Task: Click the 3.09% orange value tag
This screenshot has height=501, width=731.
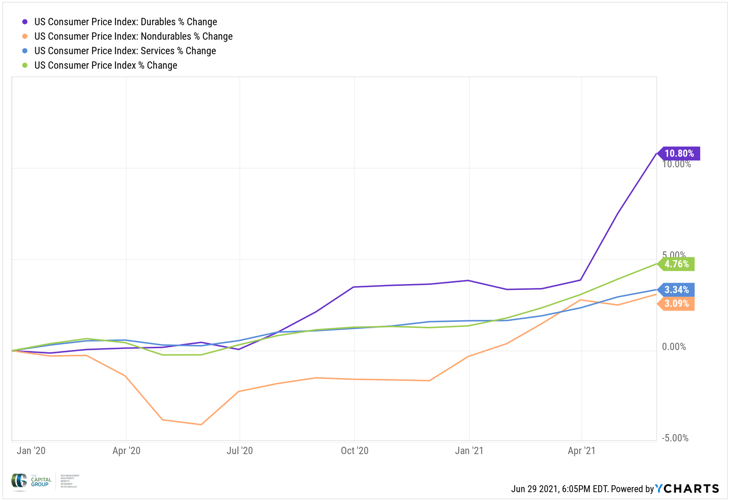Action: pos(677,303)
